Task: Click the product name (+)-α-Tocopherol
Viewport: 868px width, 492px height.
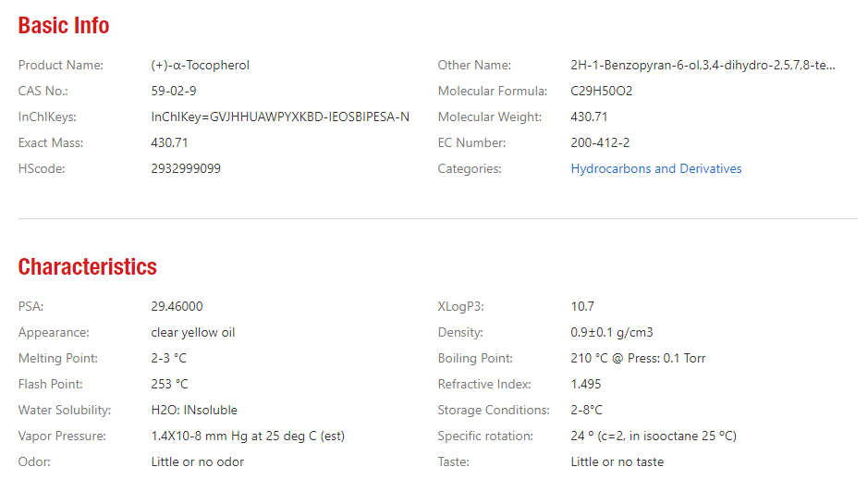Action: [200, 66]
